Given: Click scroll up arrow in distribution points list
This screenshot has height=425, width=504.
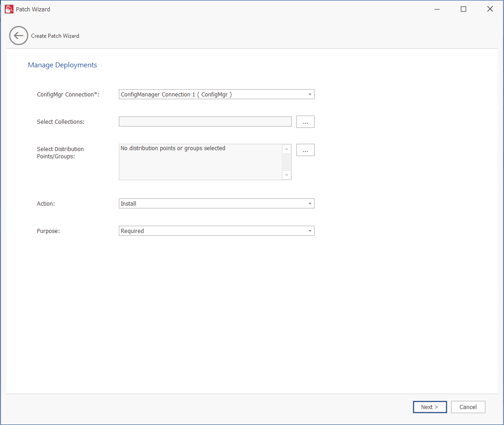Looking at the screenshot, I should pos(286,149).
